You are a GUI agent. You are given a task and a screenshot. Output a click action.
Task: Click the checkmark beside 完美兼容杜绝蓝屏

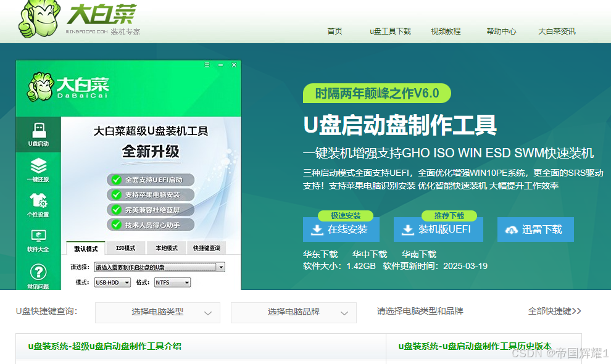pyautogui.click(x=116, y=210)
